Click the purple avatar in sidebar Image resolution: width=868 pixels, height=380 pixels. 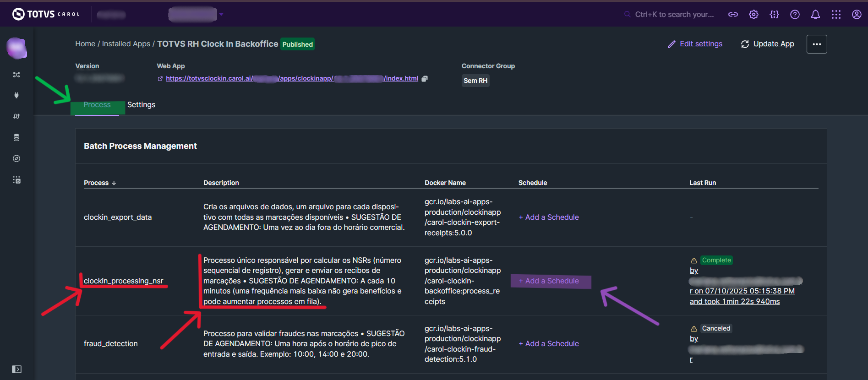coord(16,48)
